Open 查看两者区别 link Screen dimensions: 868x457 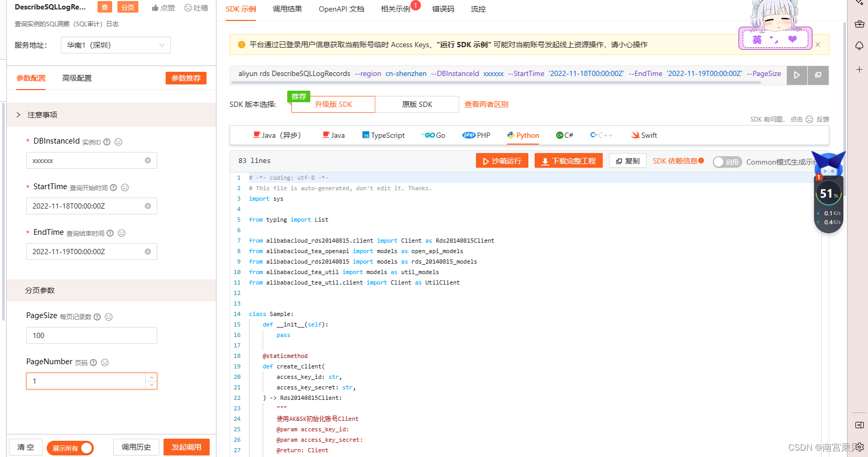tap(486, 104)
